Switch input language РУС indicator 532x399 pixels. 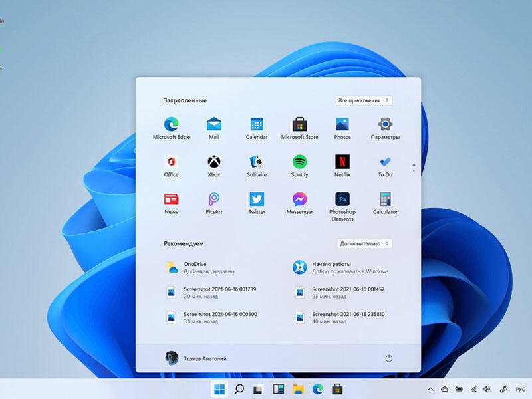[x=520, y=389]
